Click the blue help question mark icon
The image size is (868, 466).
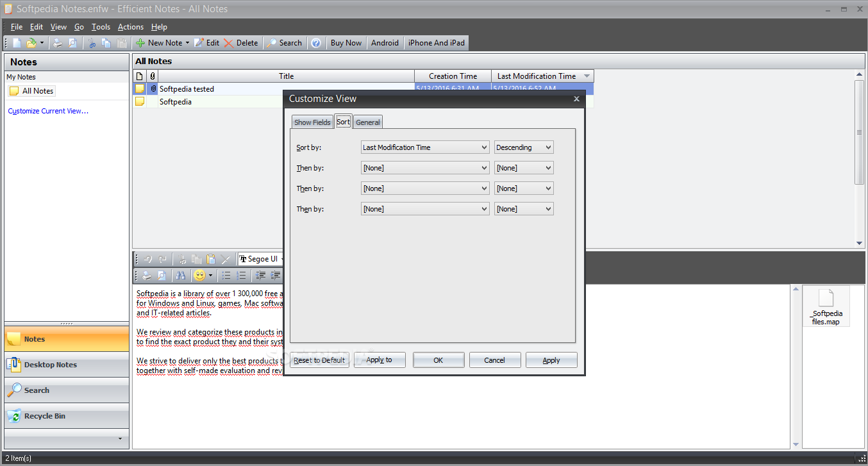pyautogui.click(x=316, y=43)
